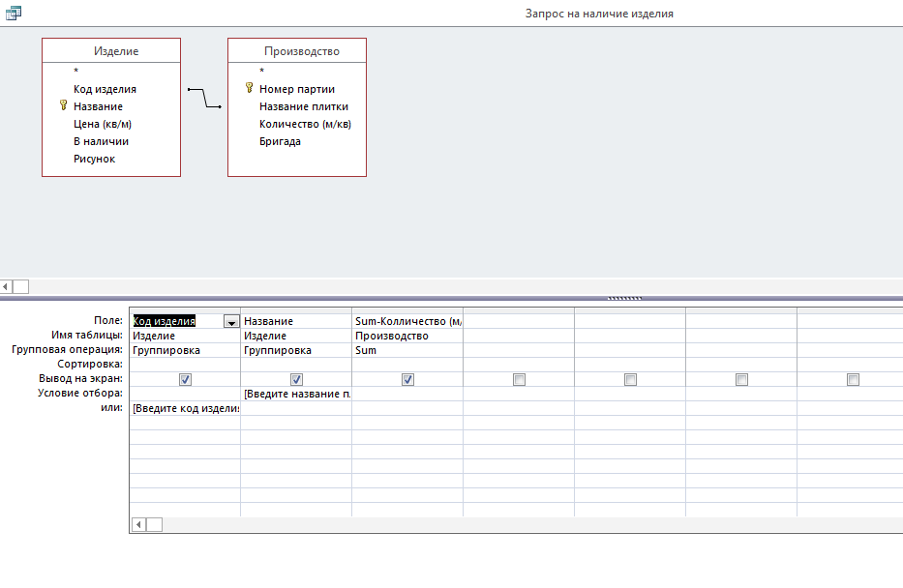Toggle the show checkbox under Sum-Колличество column

pyautogui.click(x=407, y=380)
